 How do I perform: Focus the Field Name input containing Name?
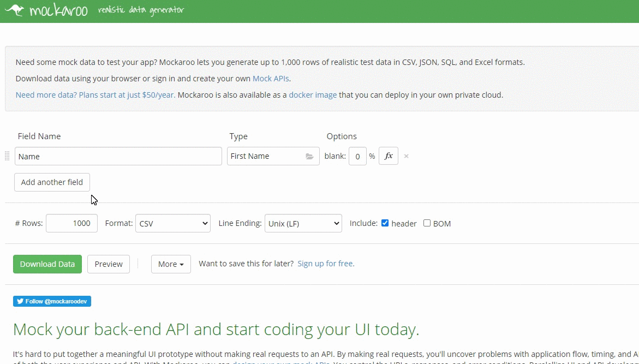[x=118, y=156]
